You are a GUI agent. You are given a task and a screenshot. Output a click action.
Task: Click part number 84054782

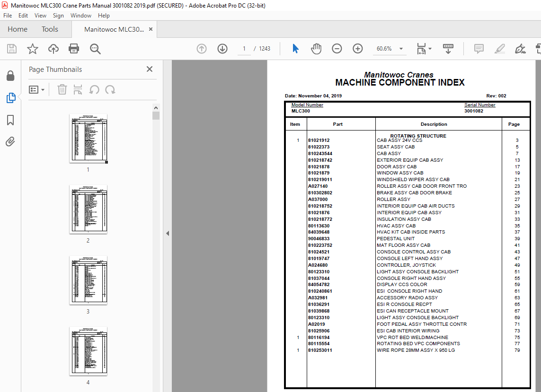pos(319,285)
